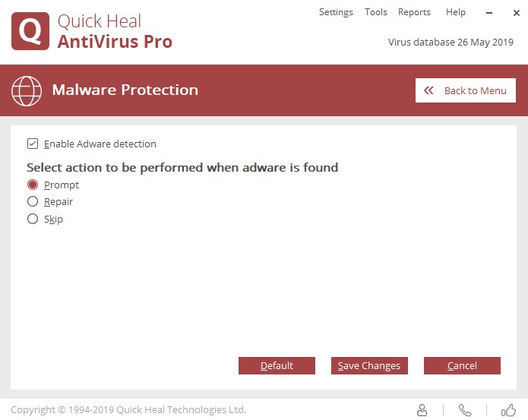
Task: Click the Malware Protection globe icon
Action: [x=27, y=90]
